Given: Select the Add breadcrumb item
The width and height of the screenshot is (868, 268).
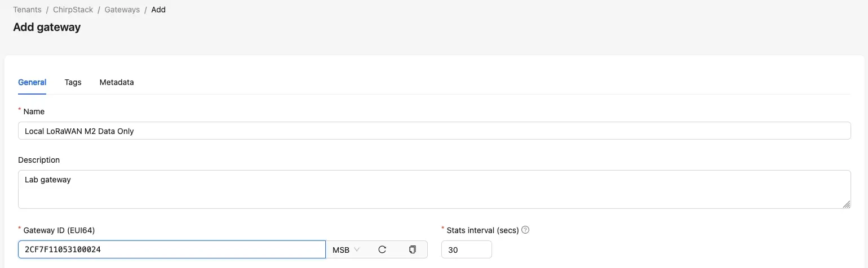Looking at the screenshot, I should click(x=158, y=10).
